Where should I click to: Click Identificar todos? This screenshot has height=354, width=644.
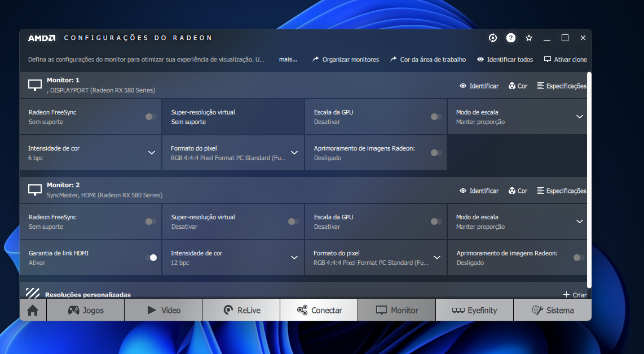pyautogui.click(x=505, y=60)
